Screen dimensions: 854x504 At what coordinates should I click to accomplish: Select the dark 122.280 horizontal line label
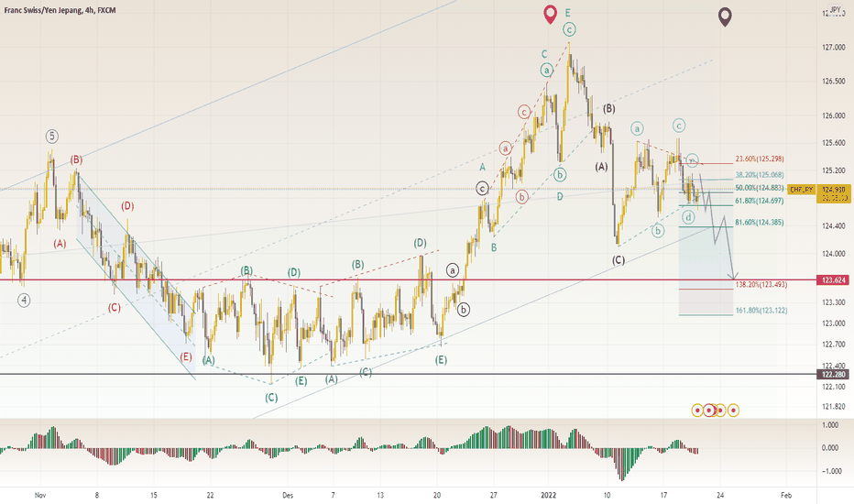click(834, 374)
